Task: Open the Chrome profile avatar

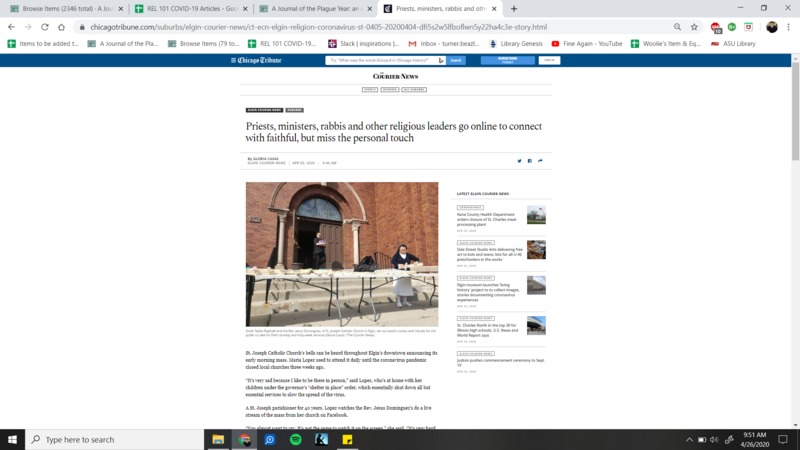Action: [x=771, y=27]
